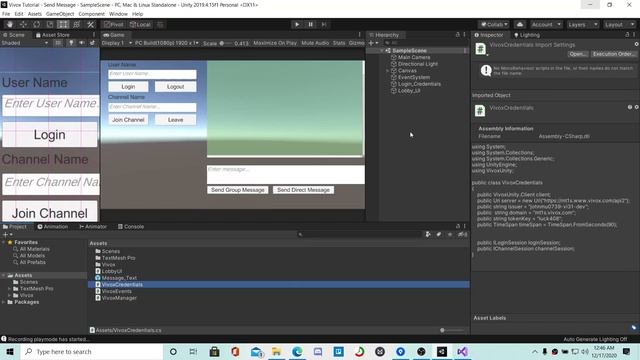Open the Layers dropdown
Viewport: 640px width, 360px height.
point(582,24)
